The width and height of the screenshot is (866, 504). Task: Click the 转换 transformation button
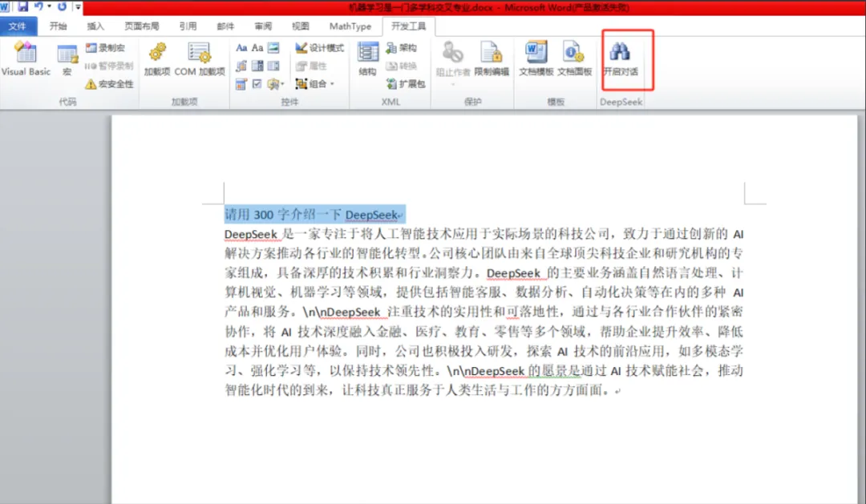401,67
